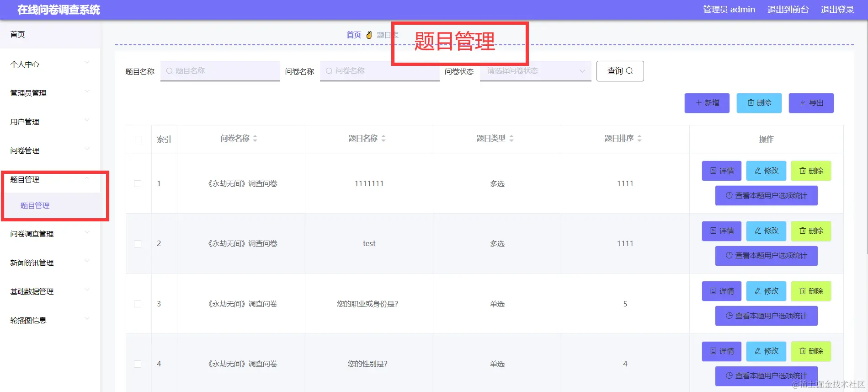
Task: Click 修改 for the test question row
Action: tap(766, 231)
